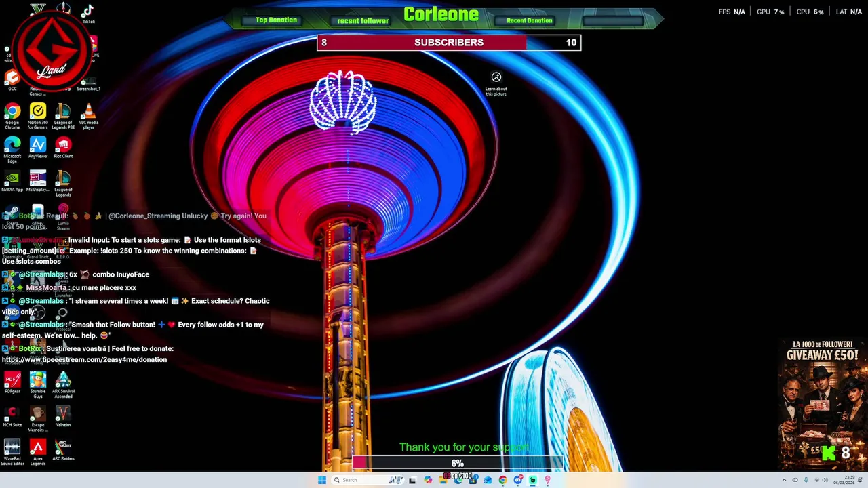Screen dimensions: 868x488
Task: Click the CPU usage readout
Action: [810, 12]
